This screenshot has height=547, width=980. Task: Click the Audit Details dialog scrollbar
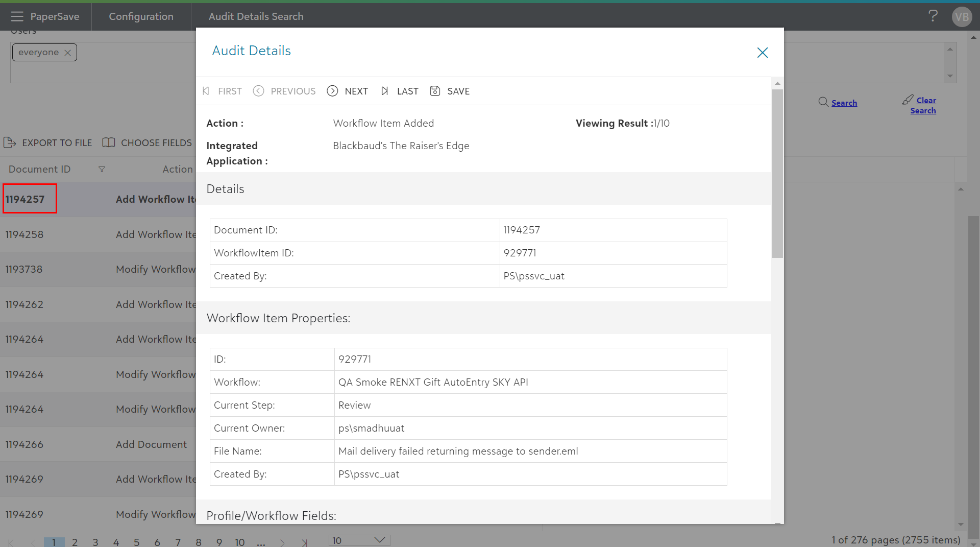tap(777, 174)
